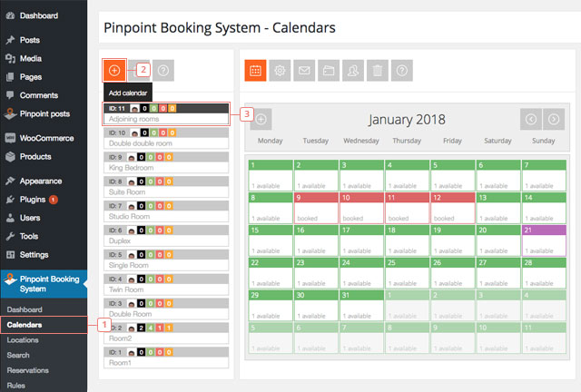Open the calendars help question icon

coord(163,71)
